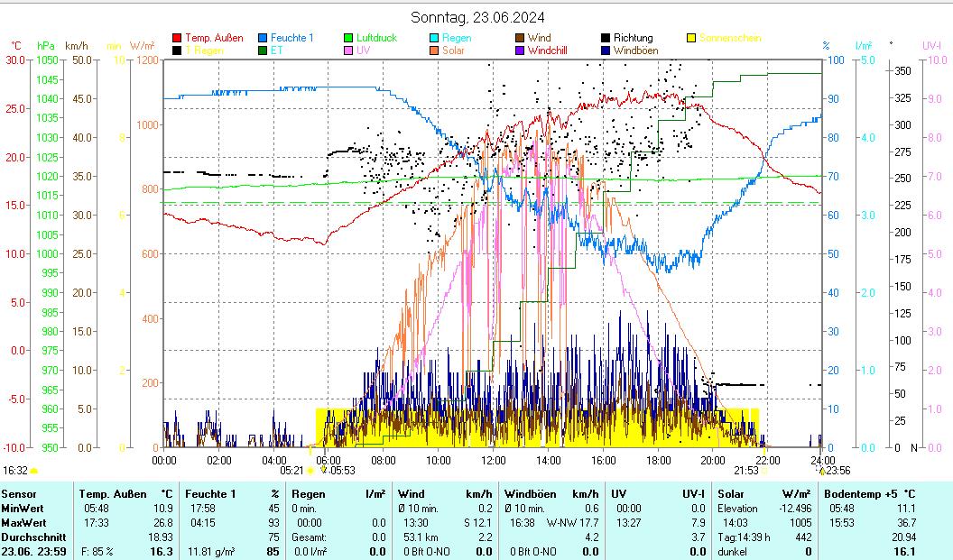Click the Sonntag 23.06.2024 chart title
The width and height of the screenshot is (953, 560).
(x=476, y=17)
